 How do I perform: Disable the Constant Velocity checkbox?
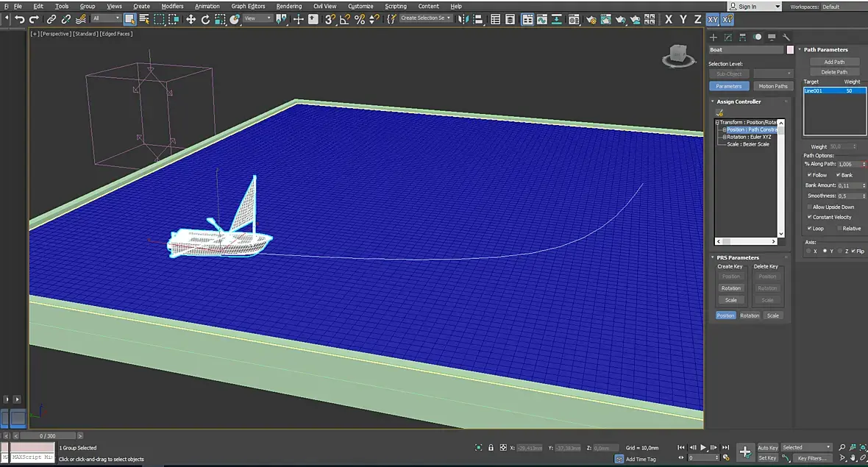pyautogui.click(x=809, y=217)
